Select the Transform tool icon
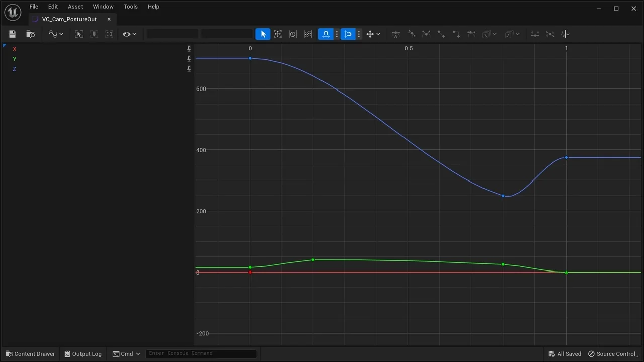644x362 pixels. (278, 34)
